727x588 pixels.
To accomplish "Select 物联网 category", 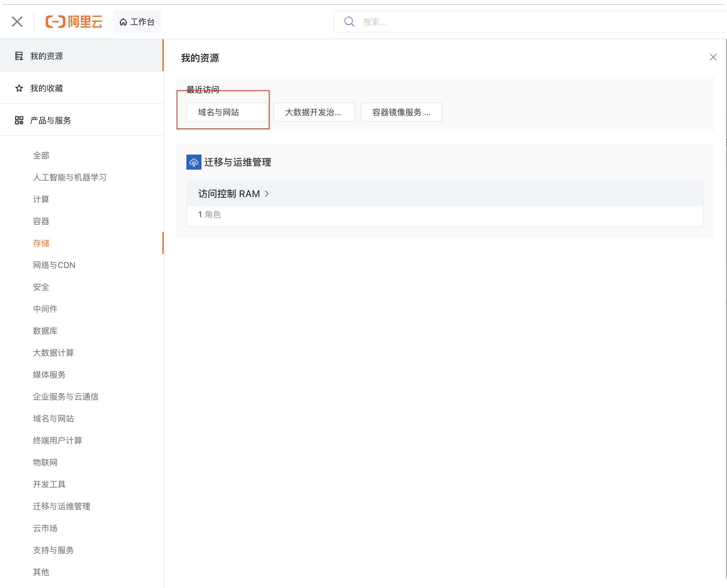I will [45, 462].
